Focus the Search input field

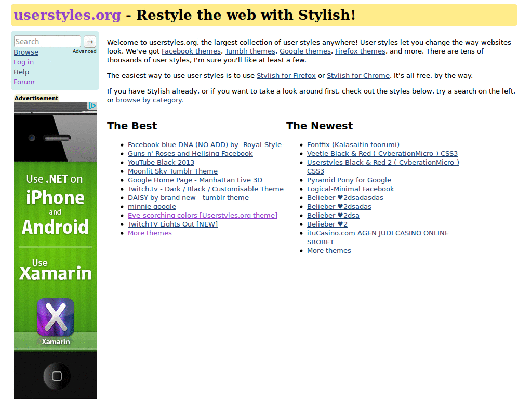click(x=47, y=42)
